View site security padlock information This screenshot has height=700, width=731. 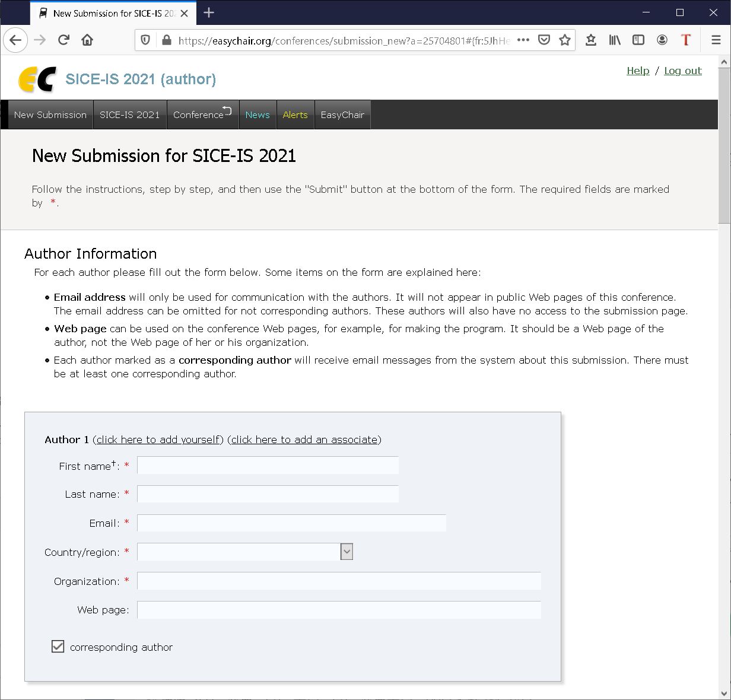[x=166, y=40]
